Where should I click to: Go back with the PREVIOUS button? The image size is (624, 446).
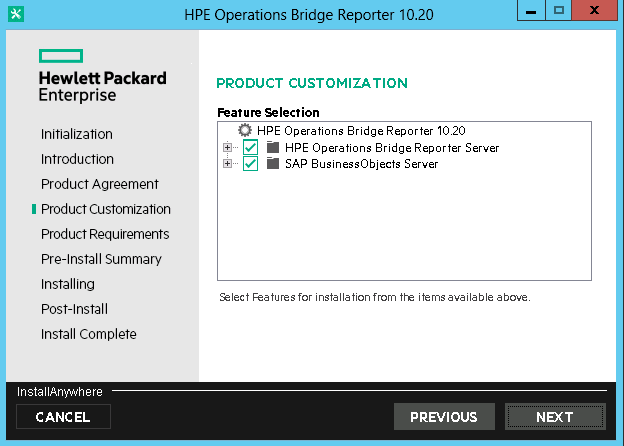point(443,417)
